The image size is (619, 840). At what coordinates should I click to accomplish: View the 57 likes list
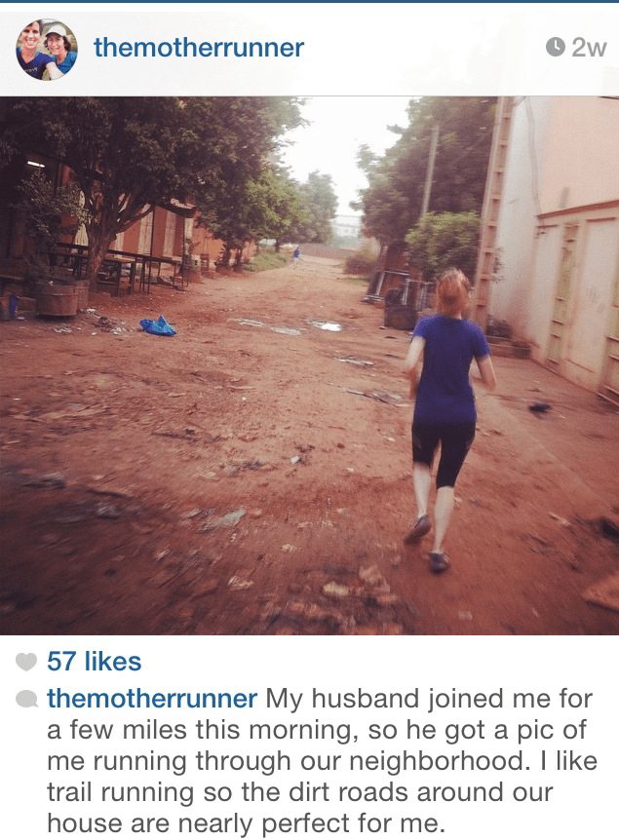[95, 662]
